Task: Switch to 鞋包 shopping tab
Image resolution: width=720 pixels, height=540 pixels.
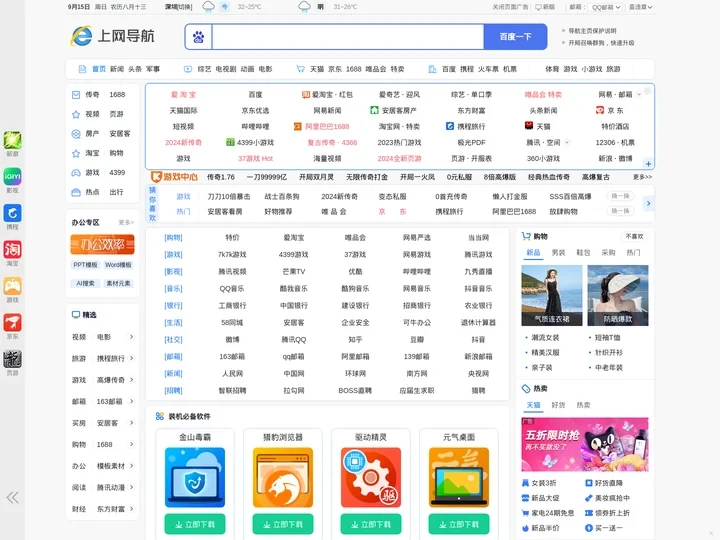Action: point(583,253)
